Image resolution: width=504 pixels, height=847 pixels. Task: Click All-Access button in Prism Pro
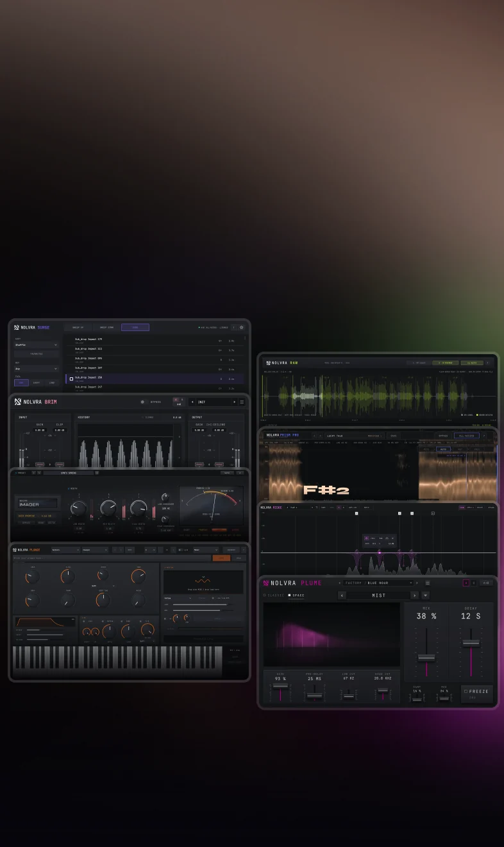466,436
